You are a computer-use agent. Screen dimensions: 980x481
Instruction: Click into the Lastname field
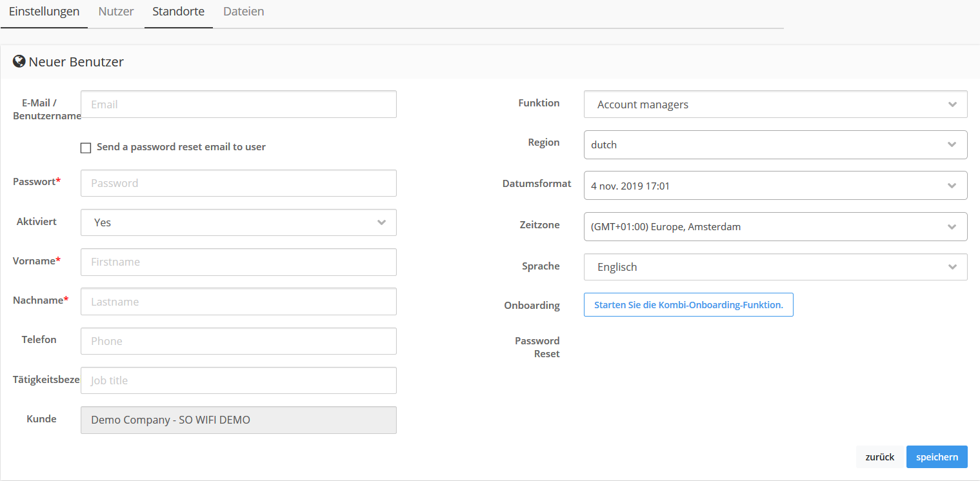click(239, 302)
